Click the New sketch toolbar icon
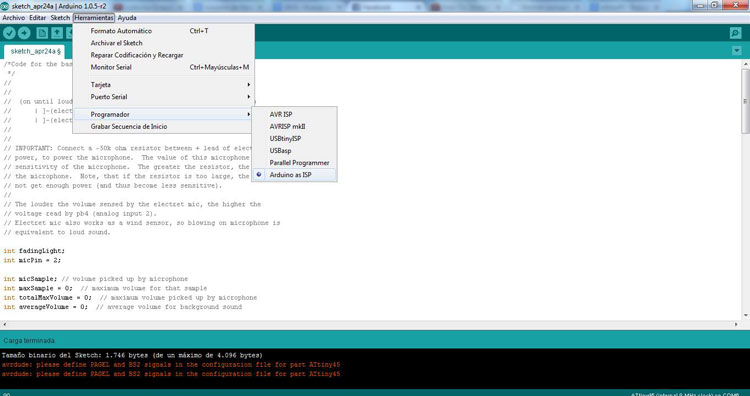 tap(42, 33)
